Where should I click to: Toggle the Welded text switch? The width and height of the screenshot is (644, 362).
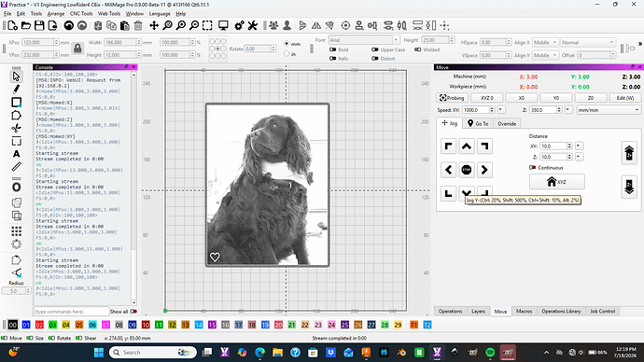coord(418,49)
